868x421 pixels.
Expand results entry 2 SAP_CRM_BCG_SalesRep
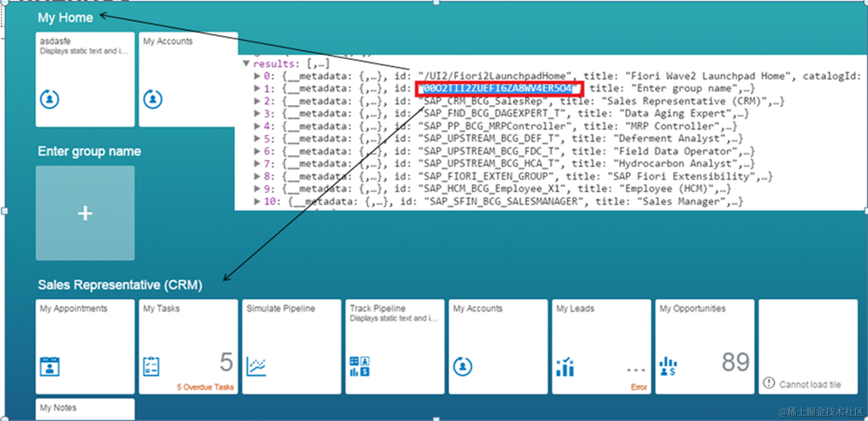pos(257,101)
